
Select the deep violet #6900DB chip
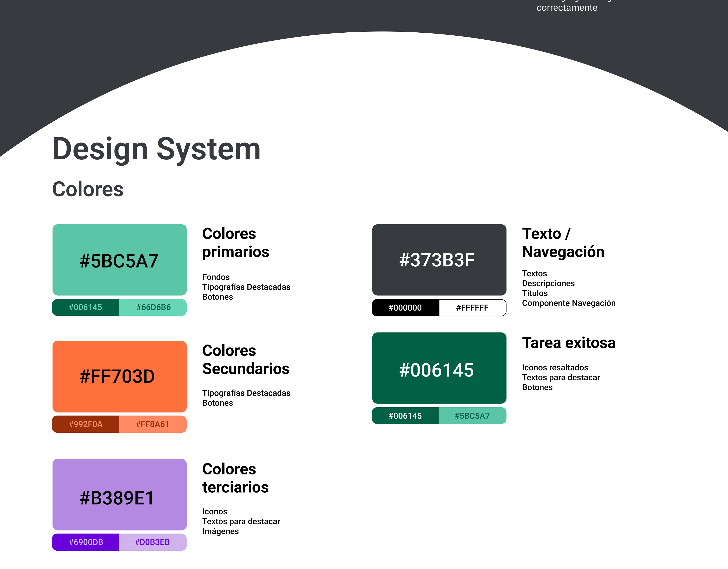pyautogui.click(x=85, y=542)
